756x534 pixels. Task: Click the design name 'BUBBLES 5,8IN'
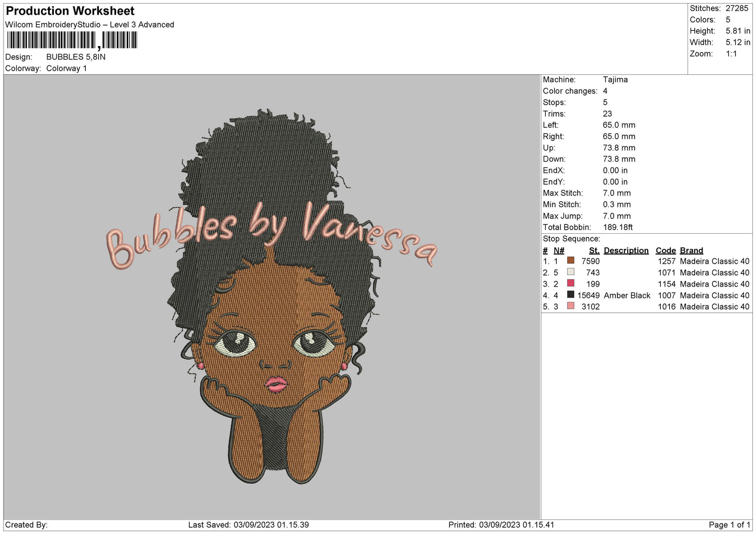[x=76, y=57]
